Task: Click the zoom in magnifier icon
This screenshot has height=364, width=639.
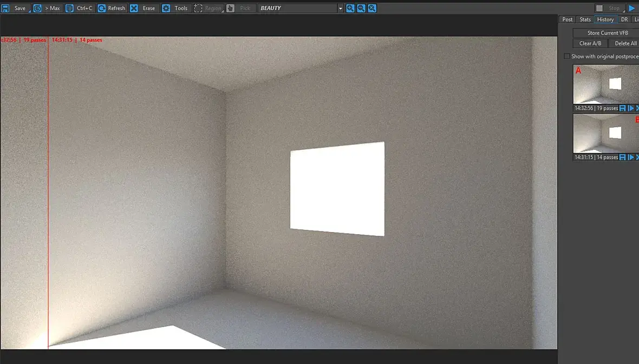Action: (350, 8)
